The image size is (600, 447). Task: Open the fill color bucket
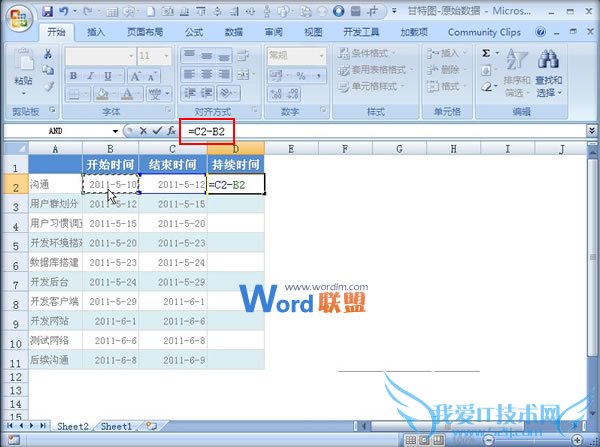tap(102, 93)
